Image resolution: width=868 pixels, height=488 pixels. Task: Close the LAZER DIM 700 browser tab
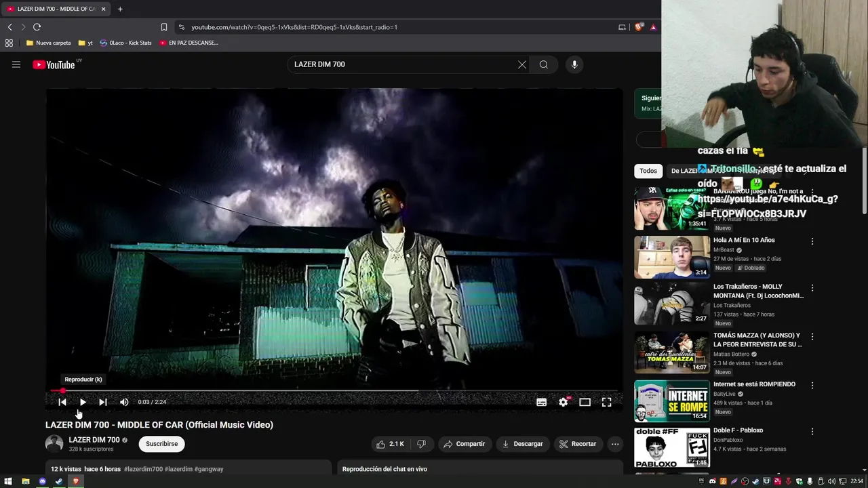point(103,9)
